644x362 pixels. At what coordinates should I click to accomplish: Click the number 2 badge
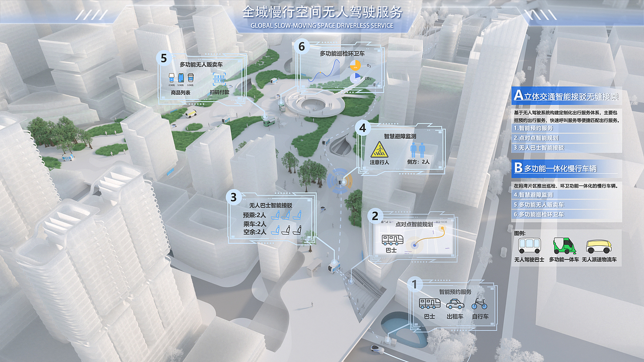click(375, 216)
